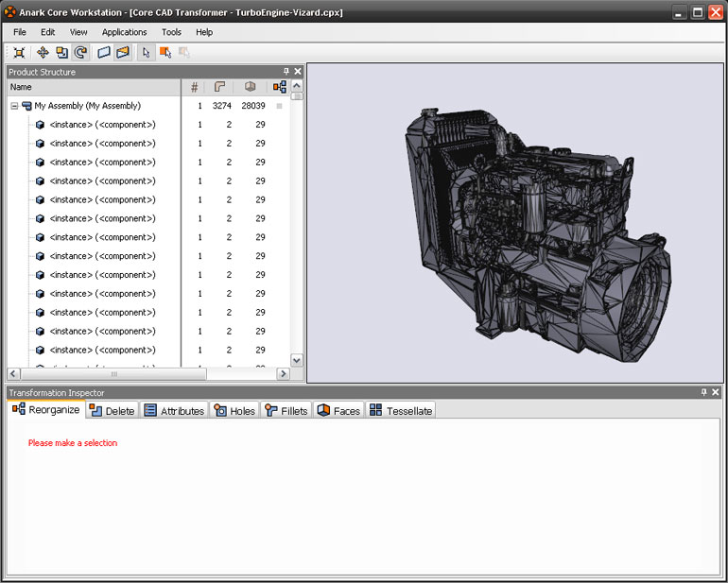Switch to the Faces tab
Viewport: 728px width, 583px height.
[338, 411]
